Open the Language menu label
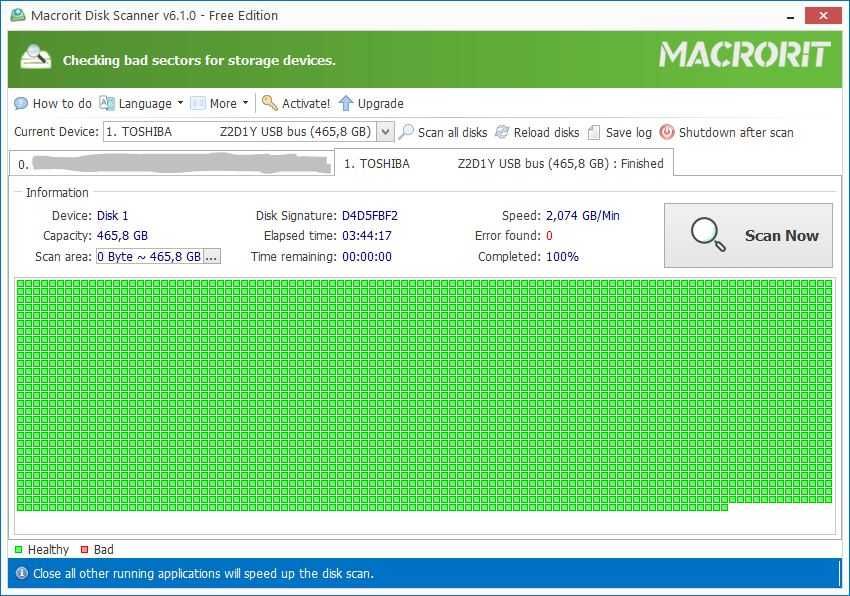The height and width of the screenshot is (596, 850). coord(145,103)
